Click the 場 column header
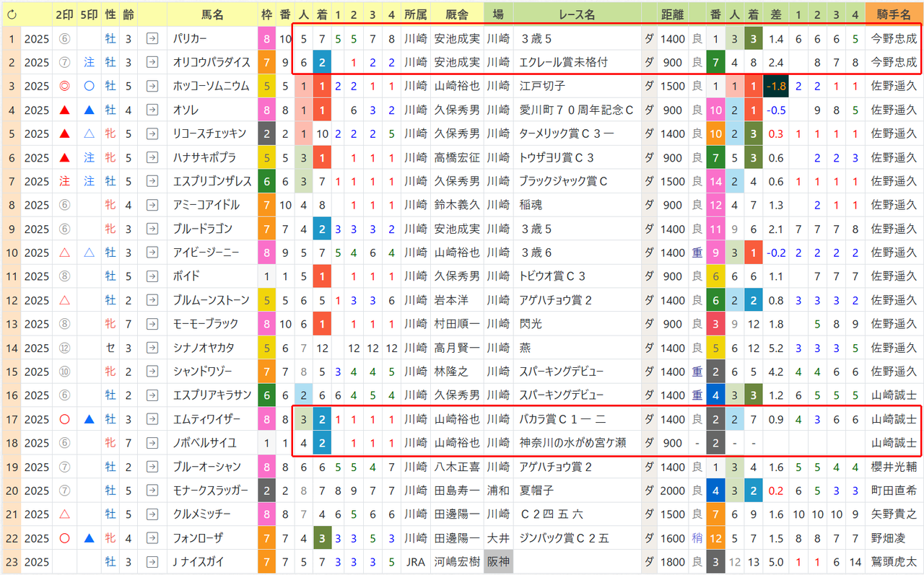The height and width of the screenshot is (575, 924). tap(498, 14)
